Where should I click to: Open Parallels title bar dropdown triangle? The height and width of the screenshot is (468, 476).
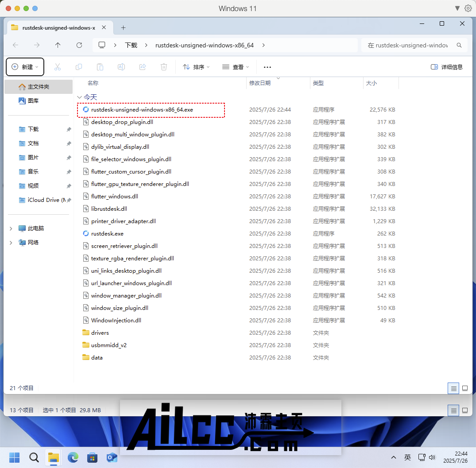coord(457,8)
